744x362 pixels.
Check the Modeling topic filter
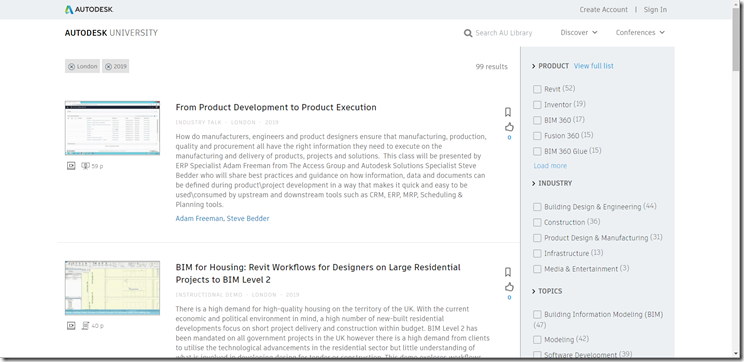(537, 340)
